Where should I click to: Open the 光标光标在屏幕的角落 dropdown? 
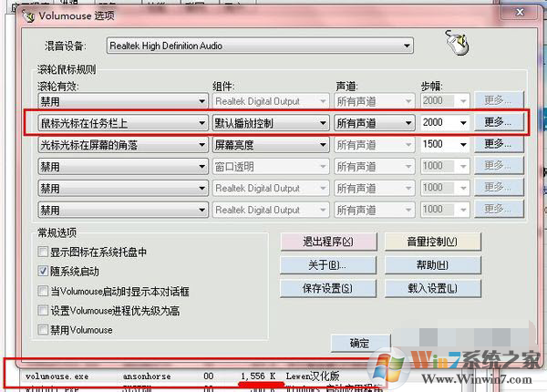click(123, 144)
